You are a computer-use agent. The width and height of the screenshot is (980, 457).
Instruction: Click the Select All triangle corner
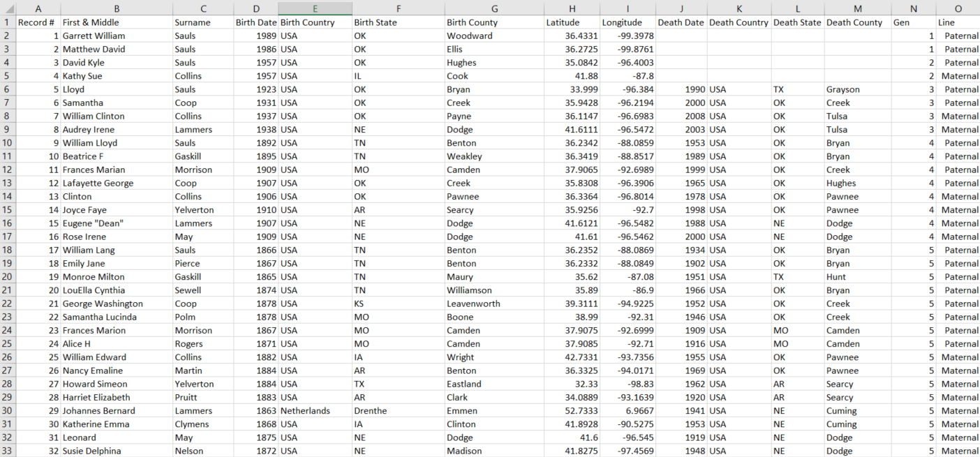9,8
